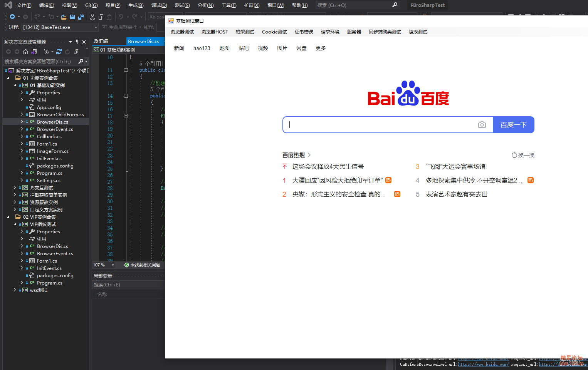This screenshot has width=588, height=370.
Task: Open the 107 % zoom dropdown
Action: tap(113, 265)
